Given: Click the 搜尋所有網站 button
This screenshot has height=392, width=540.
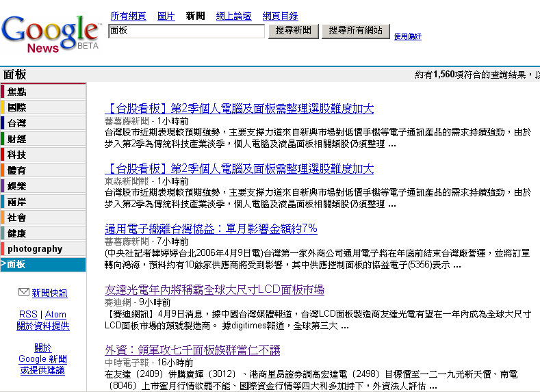Looking at the screenshot, I should (x=356, y=31).
